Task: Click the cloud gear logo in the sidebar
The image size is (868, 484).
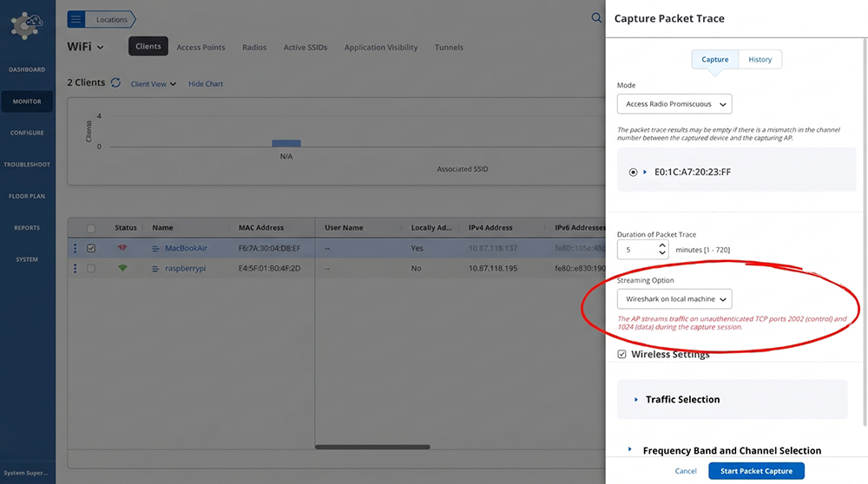Action: point(27,26)
